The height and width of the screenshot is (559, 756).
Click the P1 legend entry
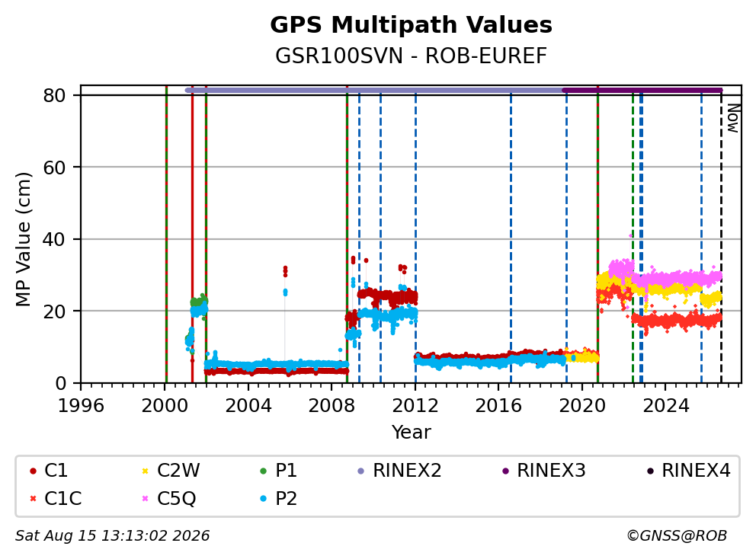tap(278, 471)
